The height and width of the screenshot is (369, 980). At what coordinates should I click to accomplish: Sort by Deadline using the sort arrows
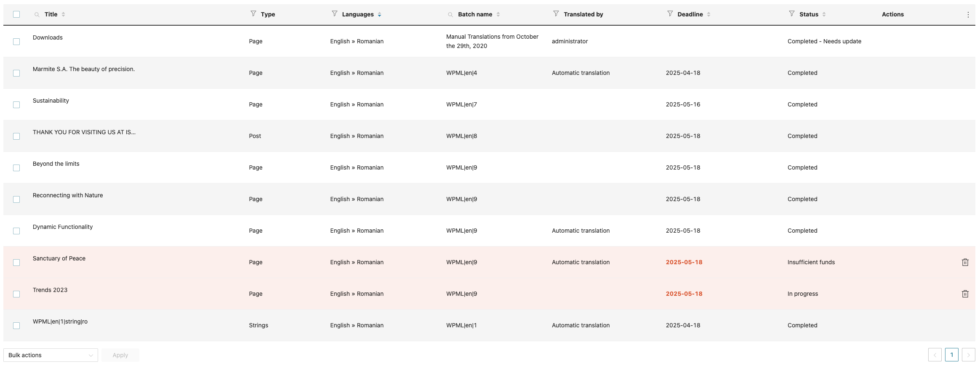[x=708, y=14]
